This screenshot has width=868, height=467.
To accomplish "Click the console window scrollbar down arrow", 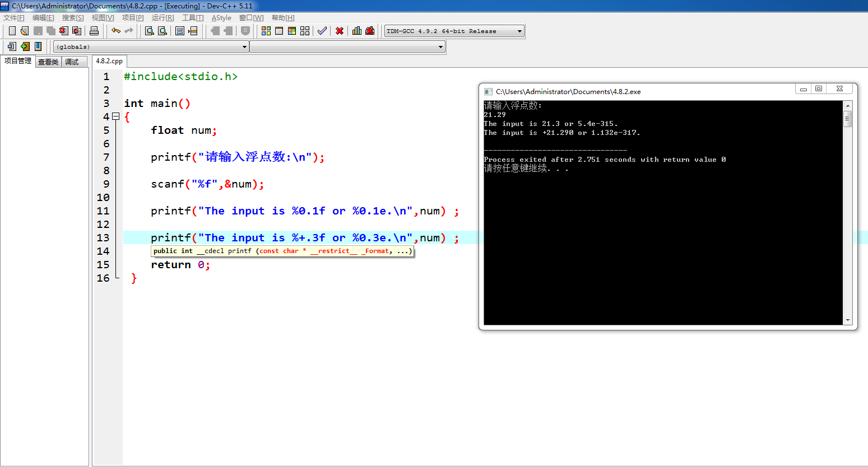I will [848, 320].
